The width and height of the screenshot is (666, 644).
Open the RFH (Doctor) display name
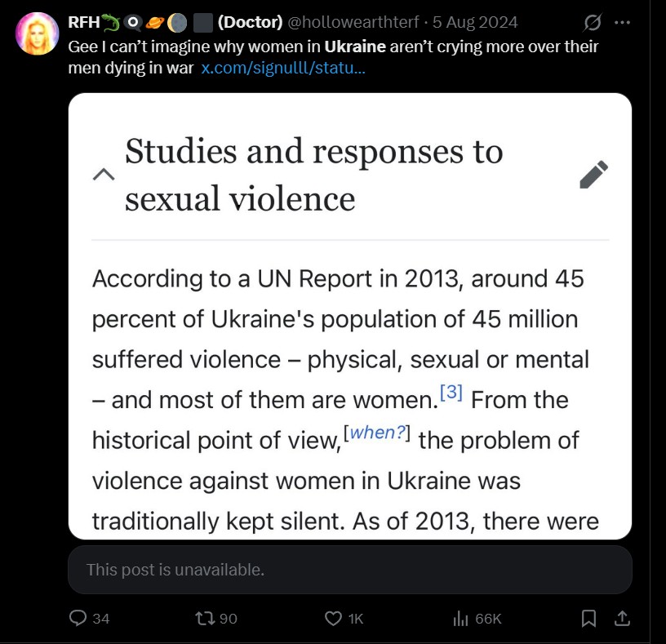click(175, 22)
